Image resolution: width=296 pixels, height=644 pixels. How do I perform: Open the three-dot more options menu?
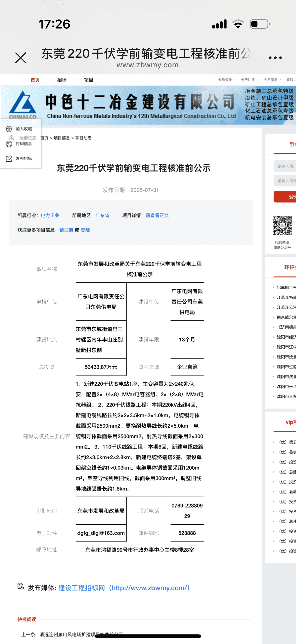pyautogui.click(x=275, y=58)
